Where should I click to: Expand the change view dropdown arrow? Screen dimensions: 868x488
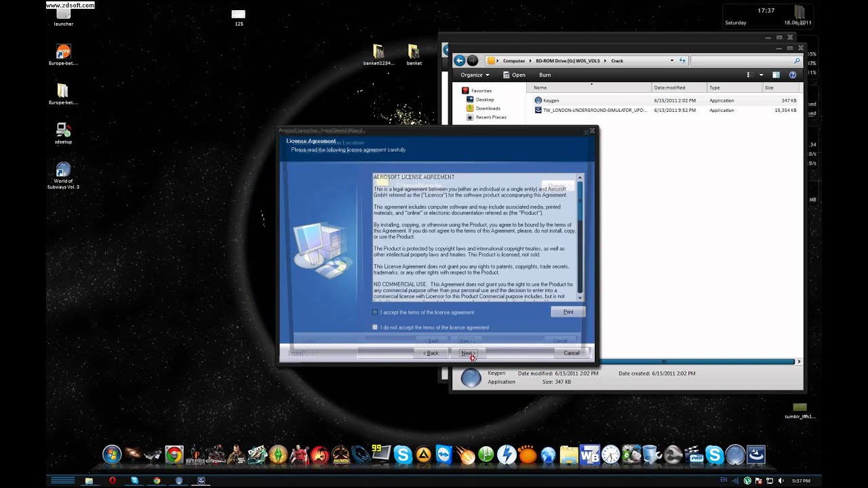tap(762, 75)
